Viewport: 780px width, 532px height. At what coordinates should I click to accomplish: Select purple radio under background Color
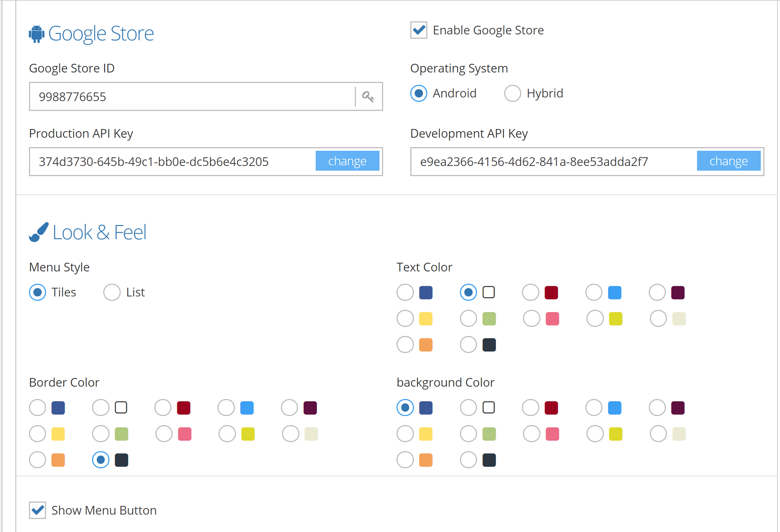point(657,408)
